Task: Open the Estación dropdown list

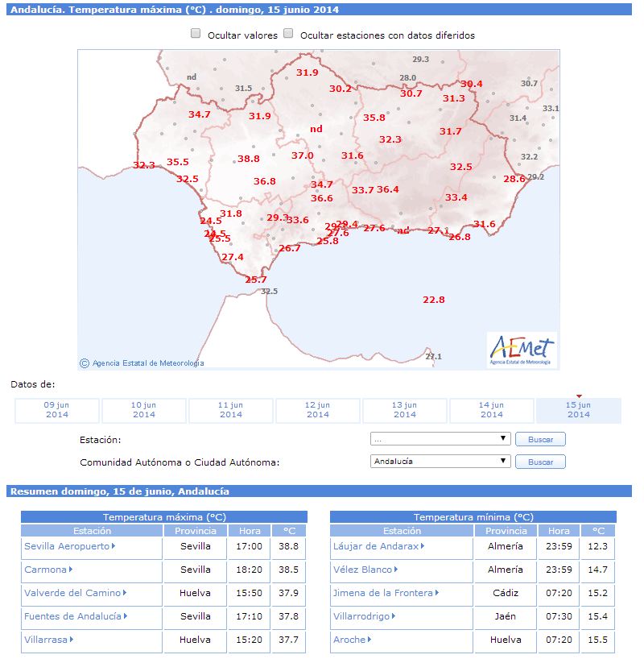Action: [x=440, y=439]
